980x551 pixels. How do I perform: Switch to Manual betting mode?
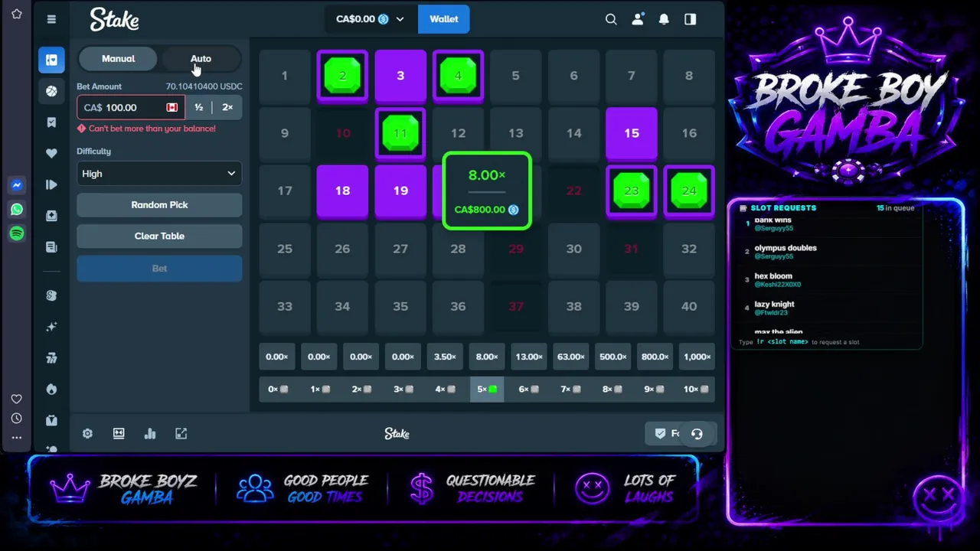[x=118, y=59]
